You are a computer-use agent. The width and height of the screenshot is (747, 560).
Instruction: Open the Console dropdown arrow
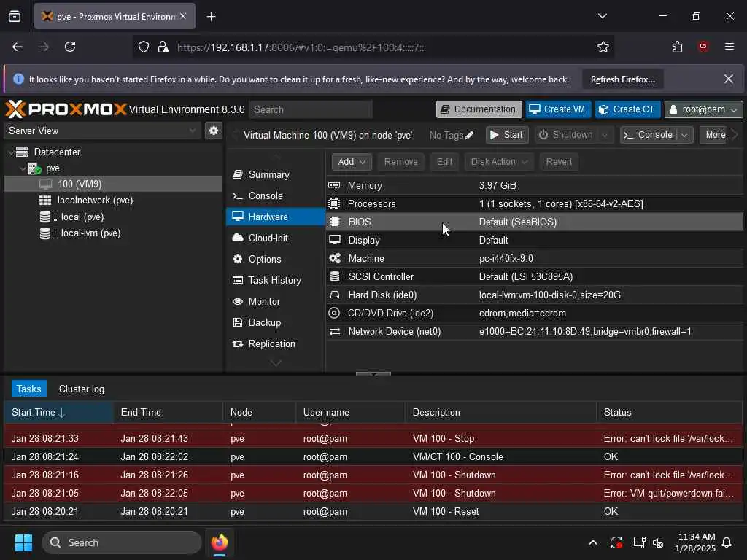(684, 135)
